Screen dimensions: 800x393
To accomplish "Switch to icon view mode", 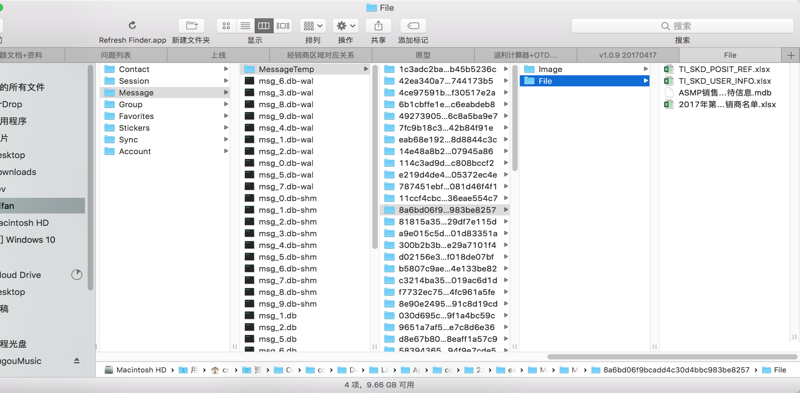I will (227, 26).
